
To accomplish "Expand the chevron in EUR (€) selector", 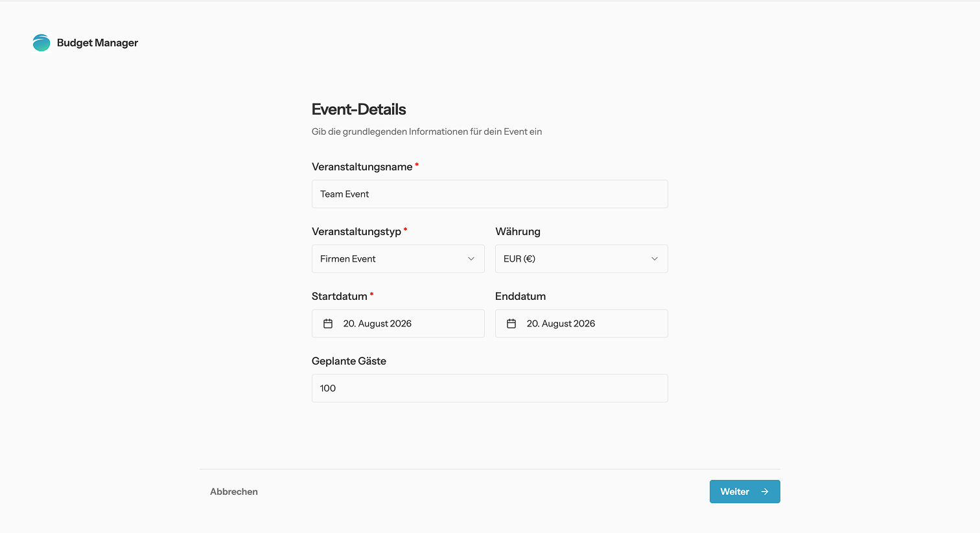I will [x=655, y=258].
